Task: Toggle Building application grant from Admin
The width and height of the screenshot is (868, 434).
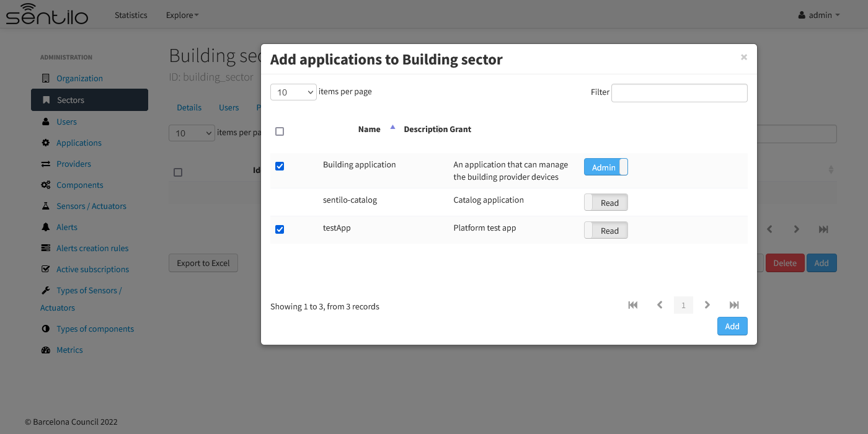Action: point(606,167)
